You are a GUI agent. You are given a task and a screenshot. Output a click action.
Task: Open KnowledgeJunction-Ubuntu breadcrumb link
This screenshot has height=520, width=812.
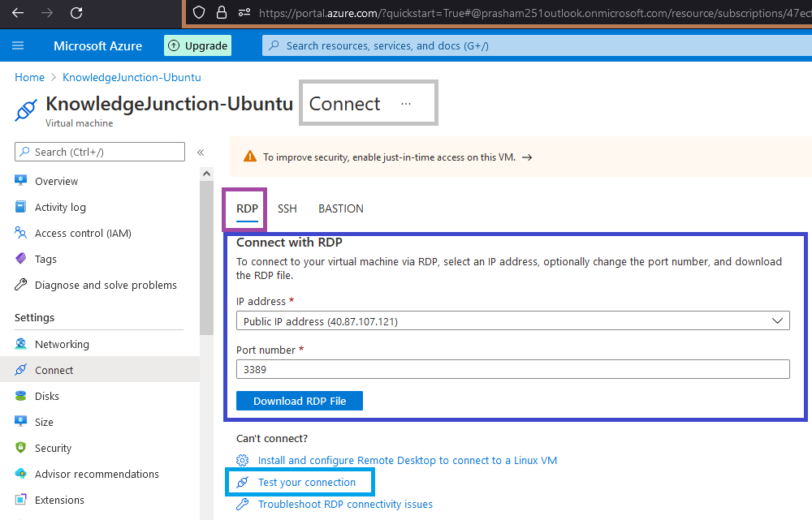132,77
